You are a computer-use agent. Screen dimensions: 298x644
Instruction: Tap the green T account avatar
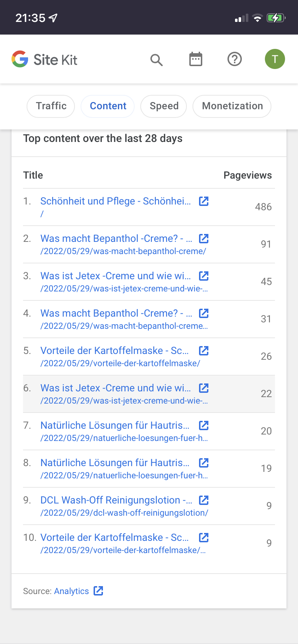(275, 59)
